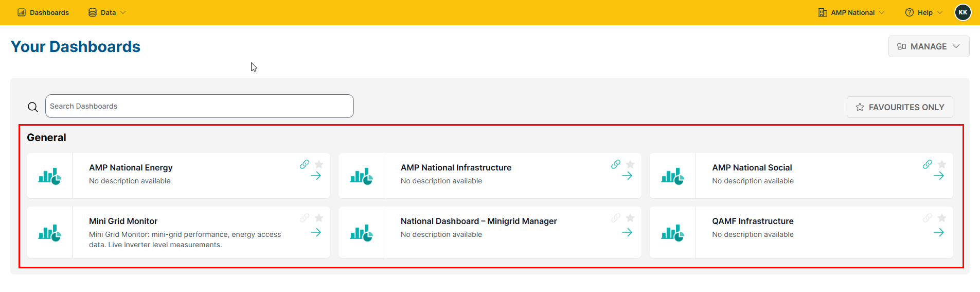Favourite the QAMF Infrastructure dashboard
The image size is (980, 292).
[942, 218]
